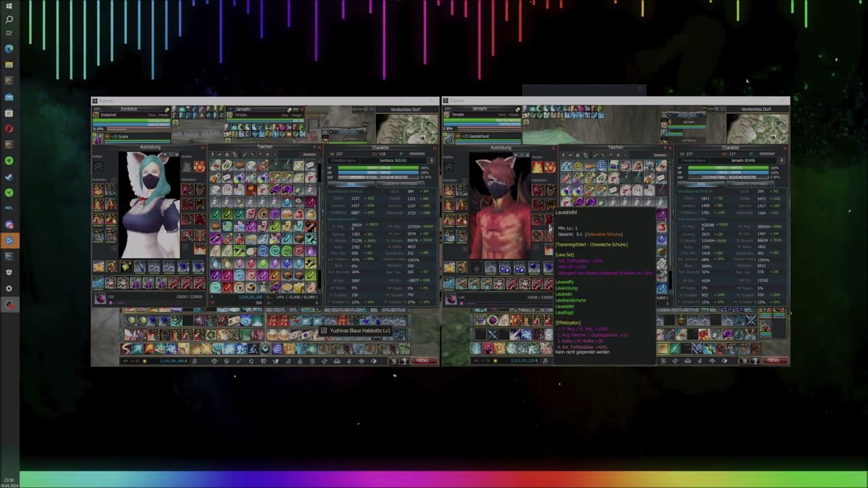
Task: Select the Reittier paw slot in Jumbrica's Ausrüstung
Action: 98,166
